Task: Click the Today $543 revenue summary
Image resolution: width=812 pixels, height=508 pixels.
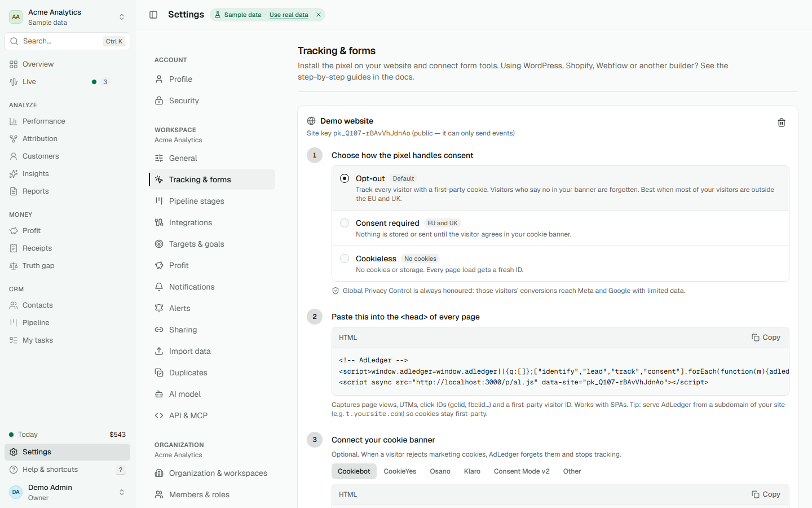Action: [67, 435]
